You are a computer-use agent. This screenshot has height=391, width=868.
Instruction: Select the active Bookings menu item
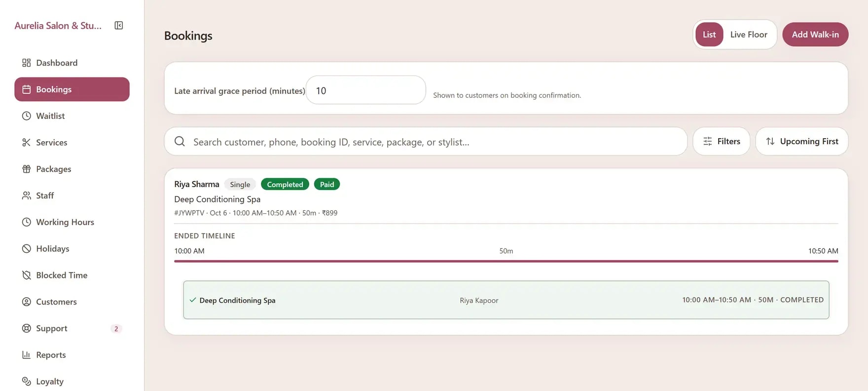tap(72, 89)
